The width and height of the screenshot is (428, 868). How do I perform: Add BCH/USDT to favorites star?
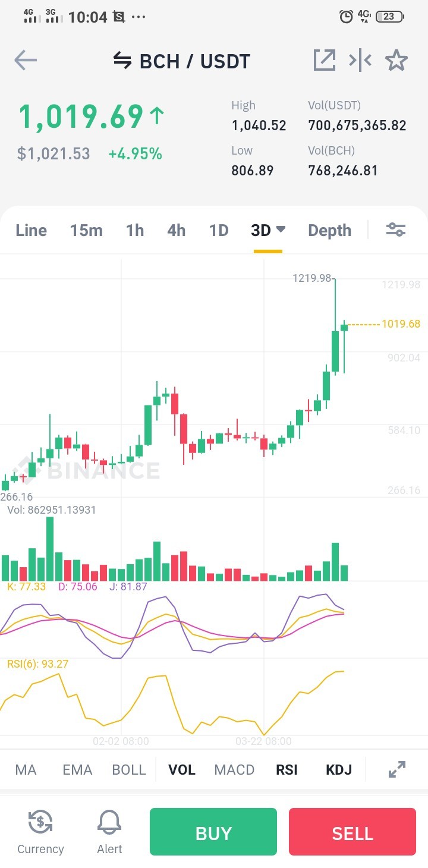pos(396,60)
